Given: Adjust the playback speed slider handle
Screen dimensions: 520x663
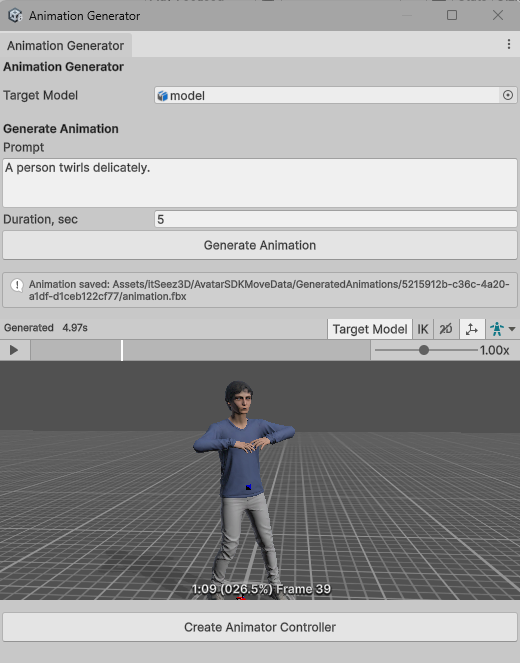Looking at the screenshot, I should click(424, 350).
